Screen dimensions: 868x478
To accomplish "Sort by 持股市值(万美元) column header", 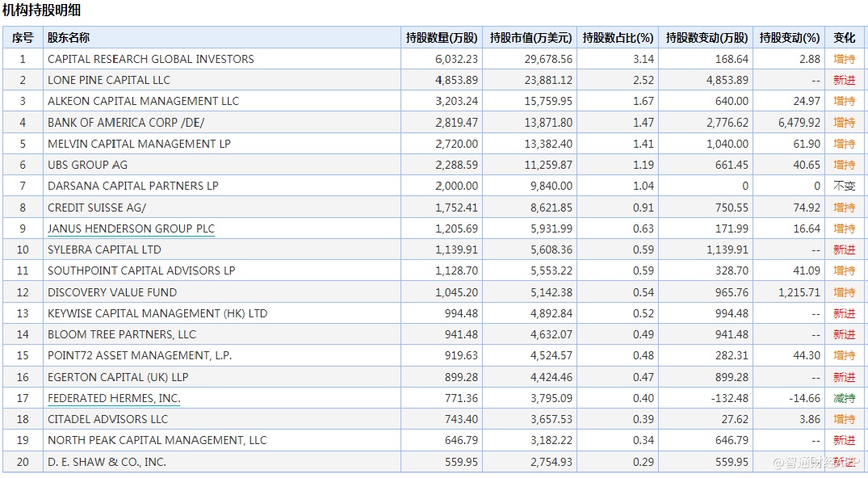I will click(x=530, y=37).
